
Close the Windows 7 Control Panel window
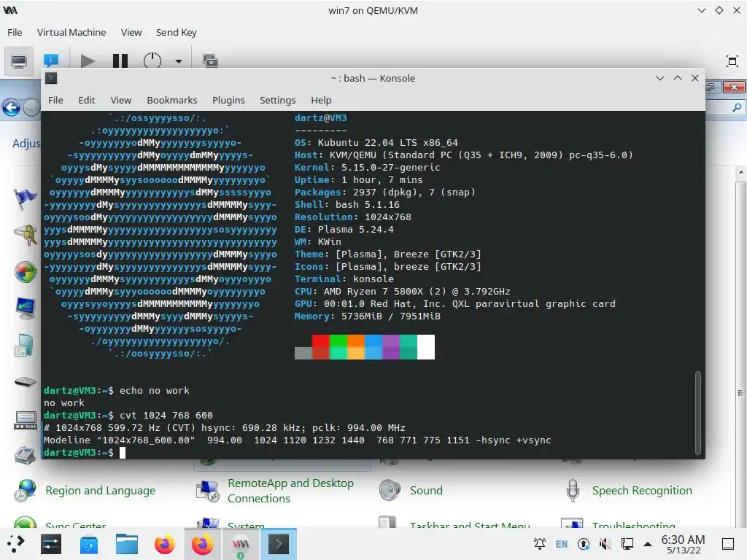coord(734,87)
